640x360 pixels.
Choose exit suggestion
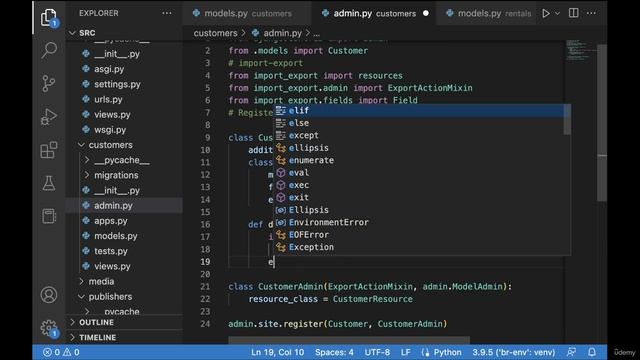coord(419,198)
